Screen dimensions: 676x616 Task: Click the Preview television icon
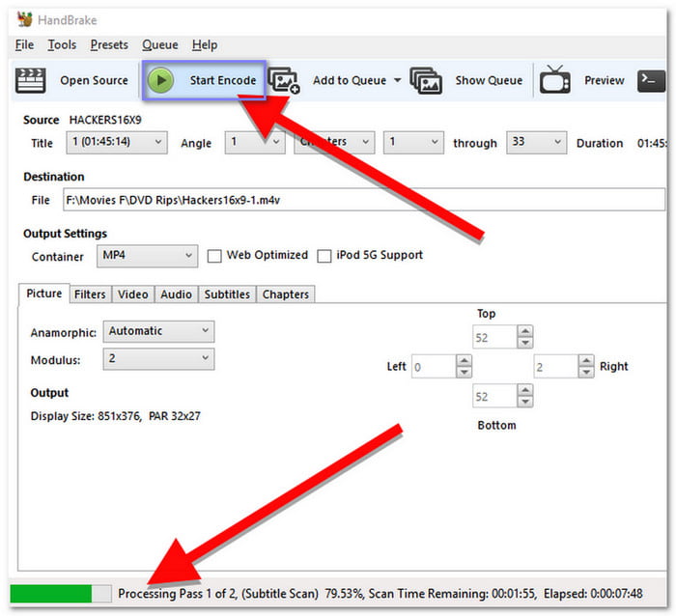coord(555,80)
